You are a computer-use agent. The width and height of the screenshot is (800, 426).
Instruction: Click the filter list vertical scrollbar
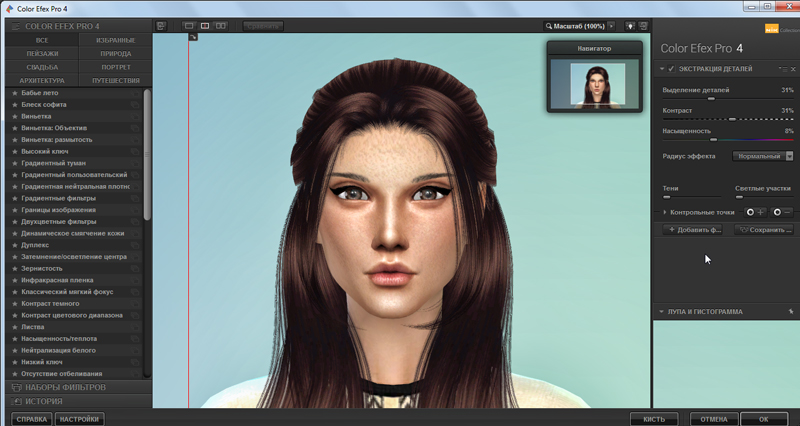pyautogui.click(x=147, y=155)
